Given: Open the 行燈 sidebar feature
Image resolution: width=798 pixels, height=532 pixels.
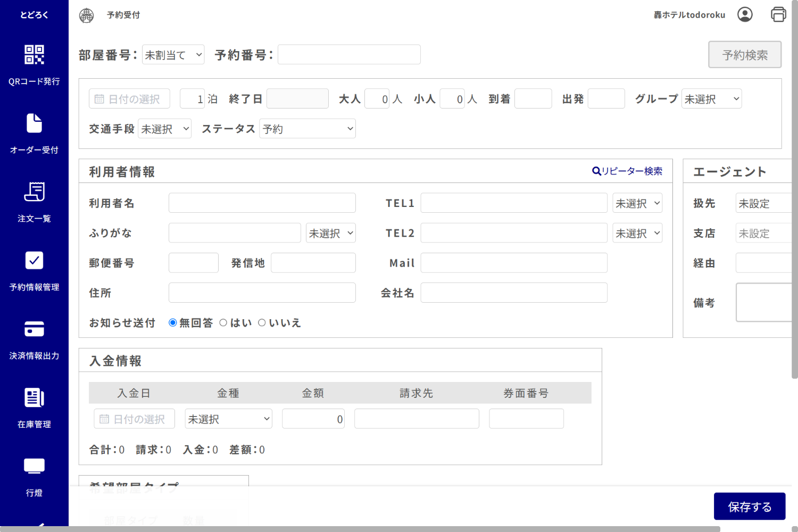Looking at the screenshot, I should point(34,476).
